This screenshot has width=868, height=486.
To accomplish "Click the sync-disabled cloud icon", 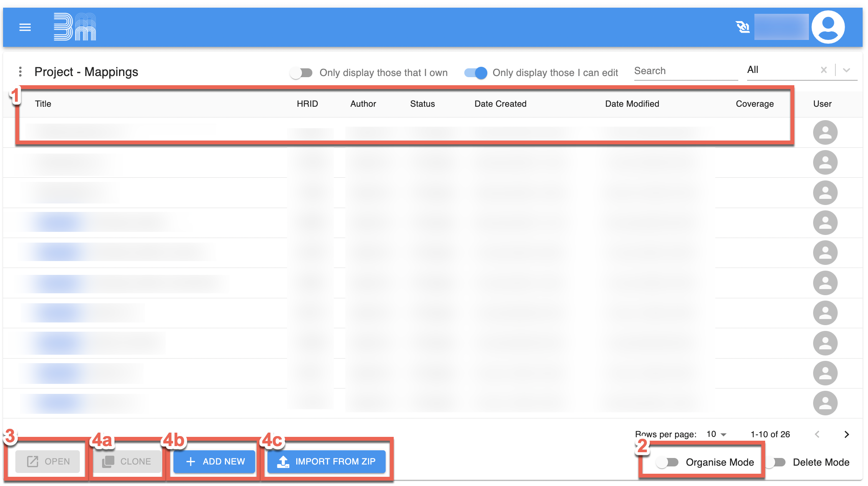I will (x=743, y=27).
